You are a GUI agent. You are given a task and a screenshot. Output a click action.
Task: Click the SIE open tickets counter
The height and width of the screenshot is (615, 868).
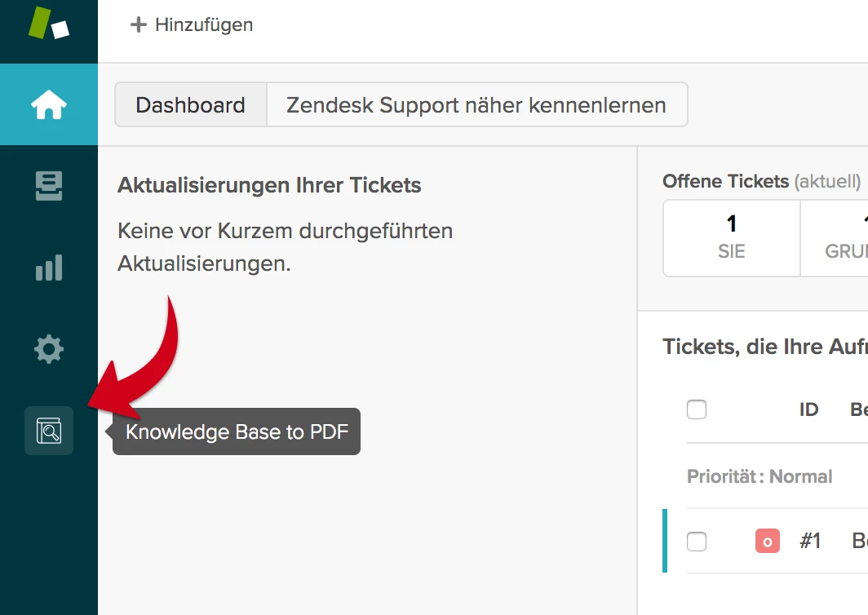pyautogui.click(x=731, y=237)
